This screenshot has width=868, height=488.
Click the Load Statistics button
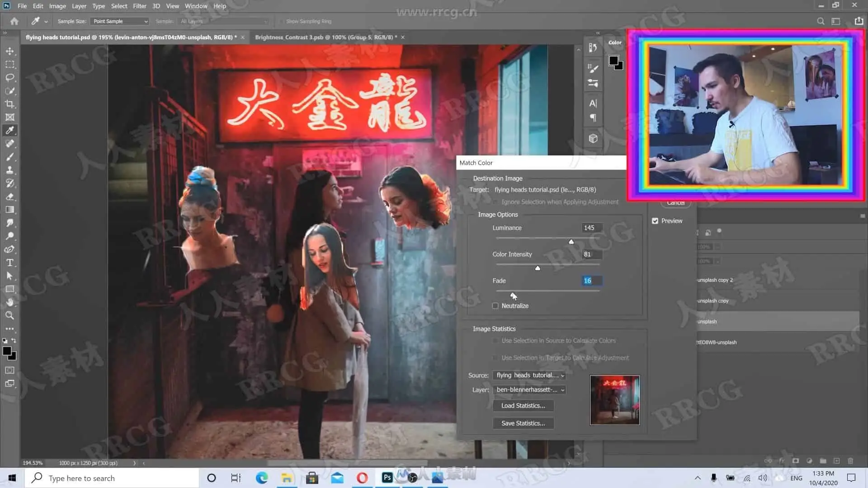(523, 406)
